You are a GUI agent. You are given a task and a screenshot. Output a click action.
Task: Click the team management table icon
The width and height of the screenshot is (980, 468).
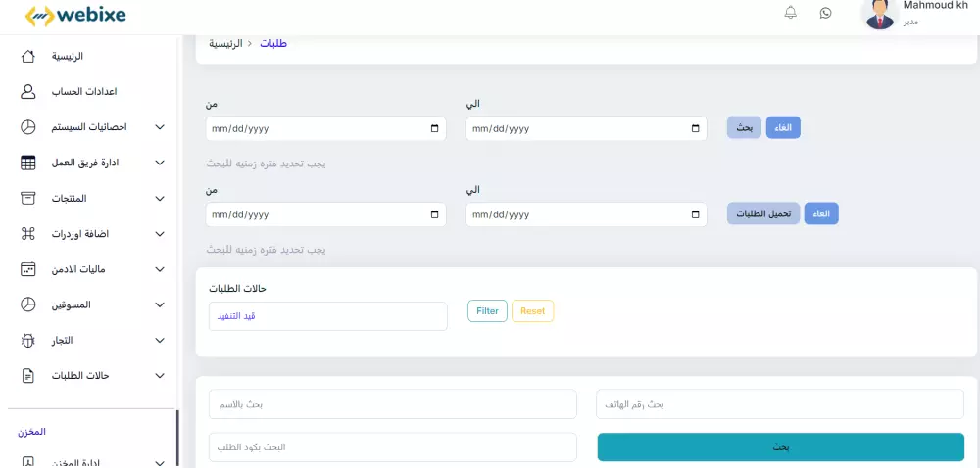click(x=28, y=163)
